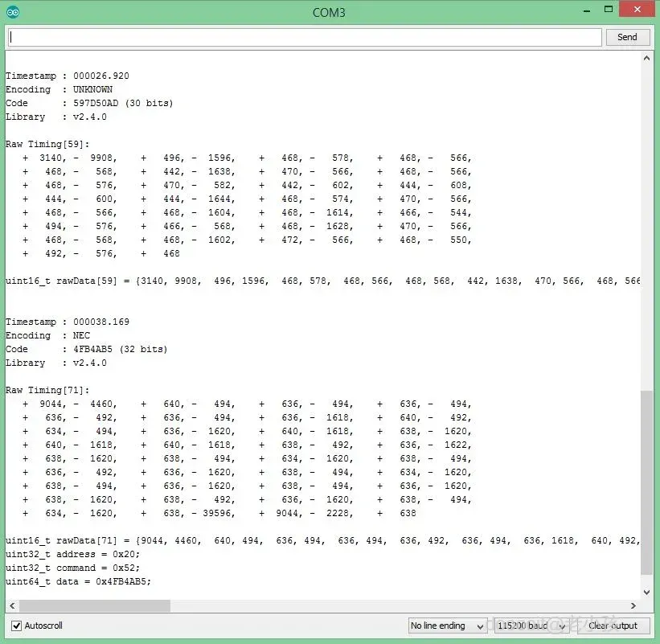Click the vertical scrollbar thumb

646,482
